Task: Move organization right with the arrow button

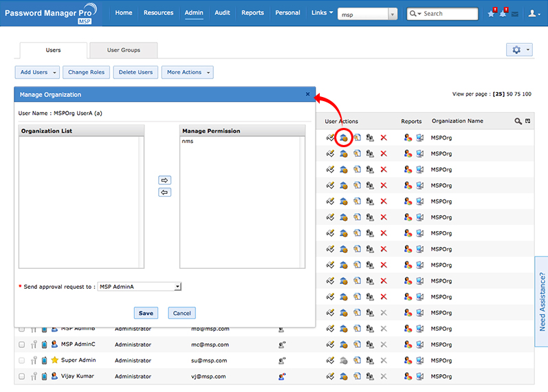Action: pyautogui.click(x=164, y=180)
